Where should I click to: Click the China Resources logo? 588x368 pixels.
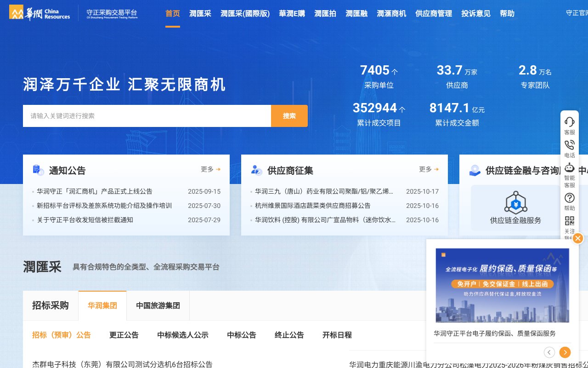click(40, 12)
